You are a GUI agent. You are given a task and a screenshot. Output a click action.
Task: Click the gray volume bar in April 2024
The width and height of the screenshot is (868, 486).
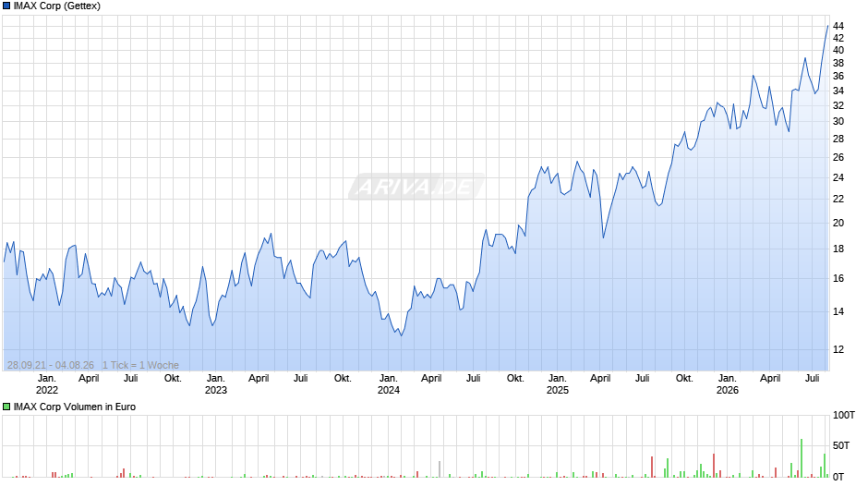coord(440,469)
